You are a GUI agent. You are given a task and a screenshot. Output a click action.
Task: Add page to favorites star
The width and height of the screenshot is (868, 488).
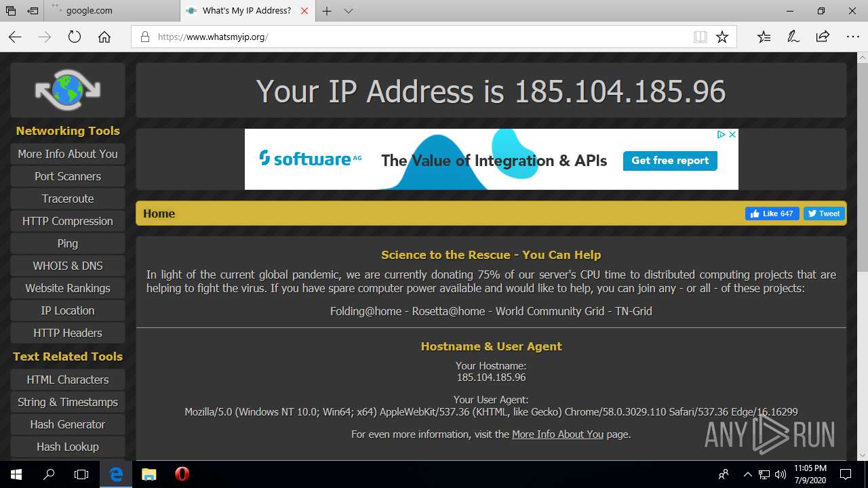[x=722, y=37]
